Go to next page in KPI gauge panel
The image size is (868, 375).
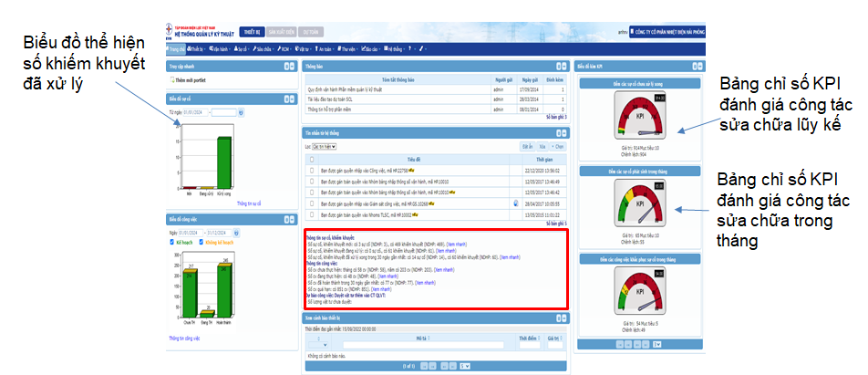636,345
